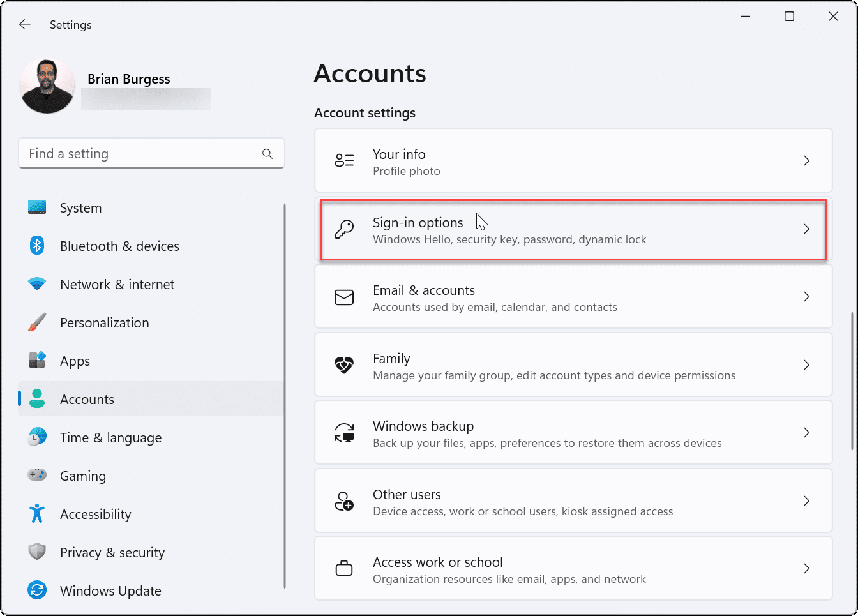
Task: Click the Sign-in options key icon
Action: tap(344, 229)
